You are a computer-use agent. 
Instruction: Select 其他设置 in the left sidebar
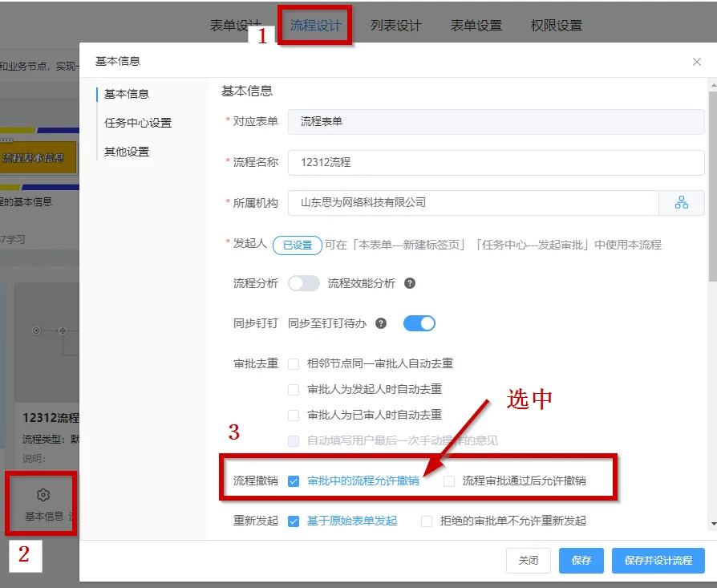127,152
